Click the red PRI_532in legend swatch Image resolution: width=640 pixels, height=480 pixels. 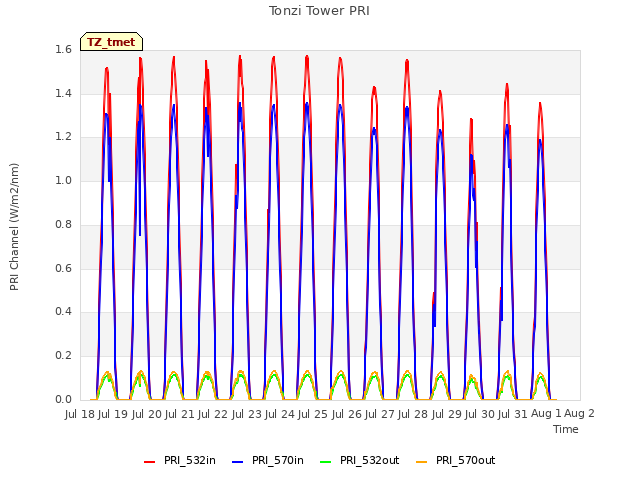[149, 462]
